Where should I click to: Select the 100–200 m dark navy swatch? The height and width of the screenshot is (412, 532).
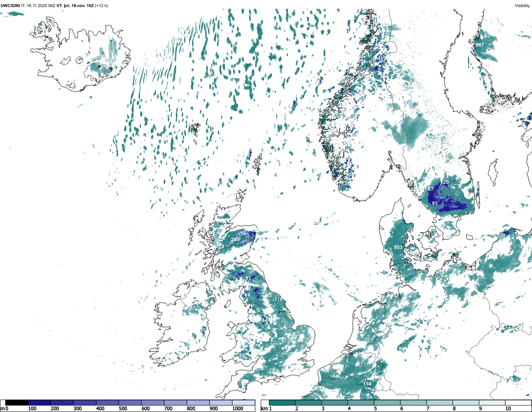pyautogui.click(x=39, y=402)
